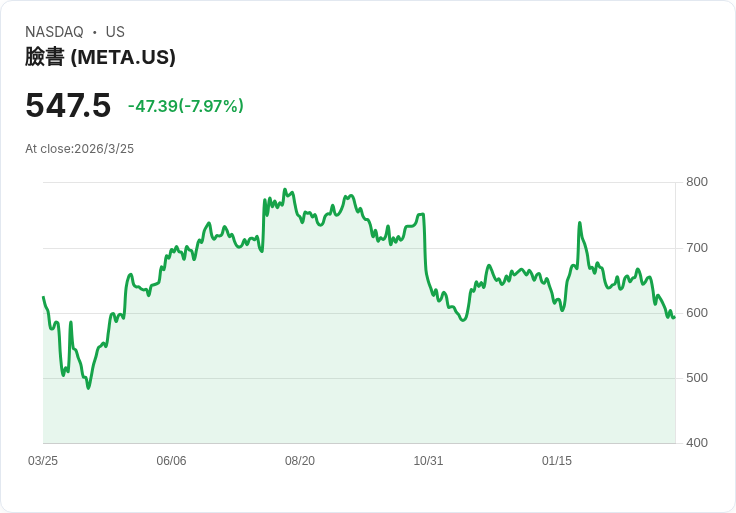The image size is (736, 513).
Task: Click the rightmost end of the price line
Action: click(x=675, y=317)
